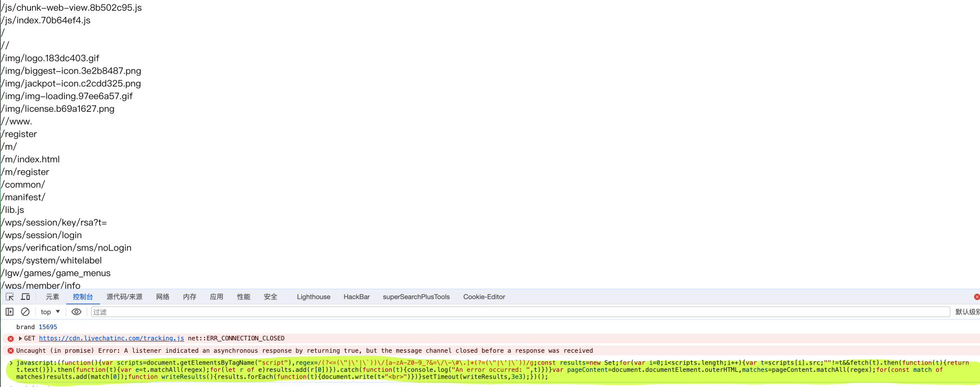The image size is (980, 387).
Task: Open the 默认级别 log level dropdown
Action: (967, 312)
